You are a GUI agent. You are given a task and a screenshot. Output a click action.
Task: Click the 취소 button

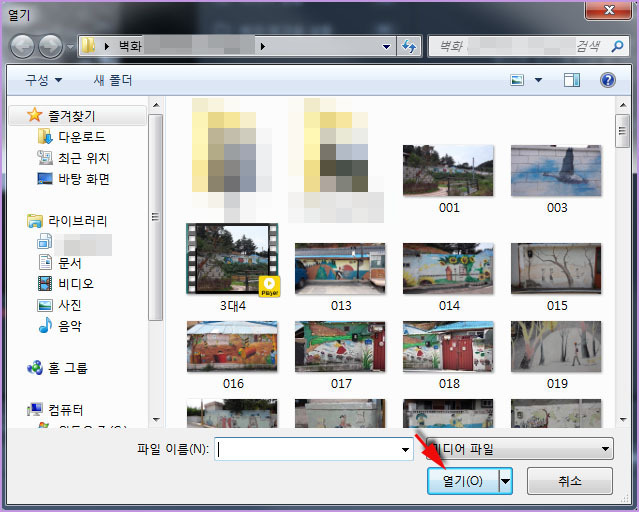[x=570, y=481]
